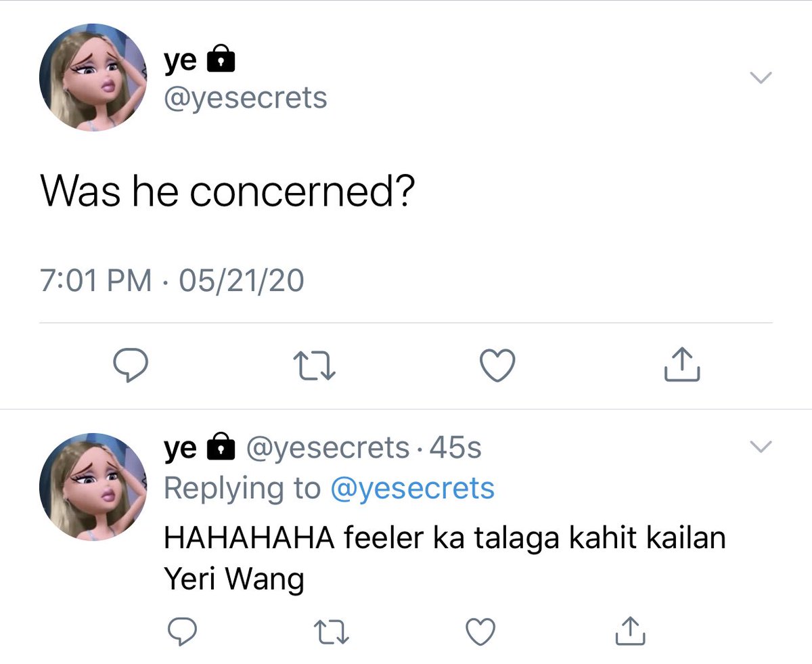
Task: Open the profile picture on main tweet
Action: pos(93,79)
